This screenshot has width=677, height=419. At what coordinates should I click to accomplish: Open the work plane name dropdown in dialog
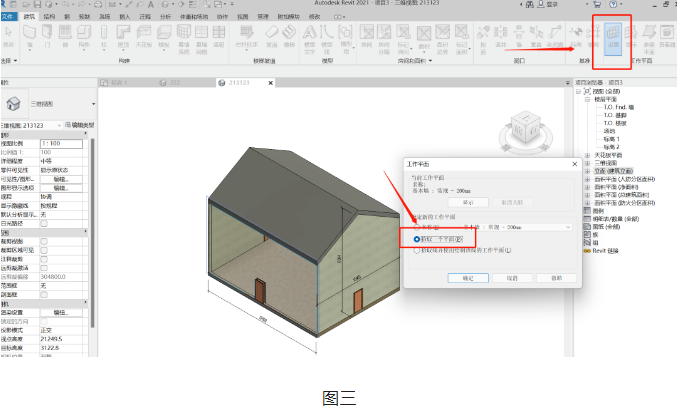(568, 227)
